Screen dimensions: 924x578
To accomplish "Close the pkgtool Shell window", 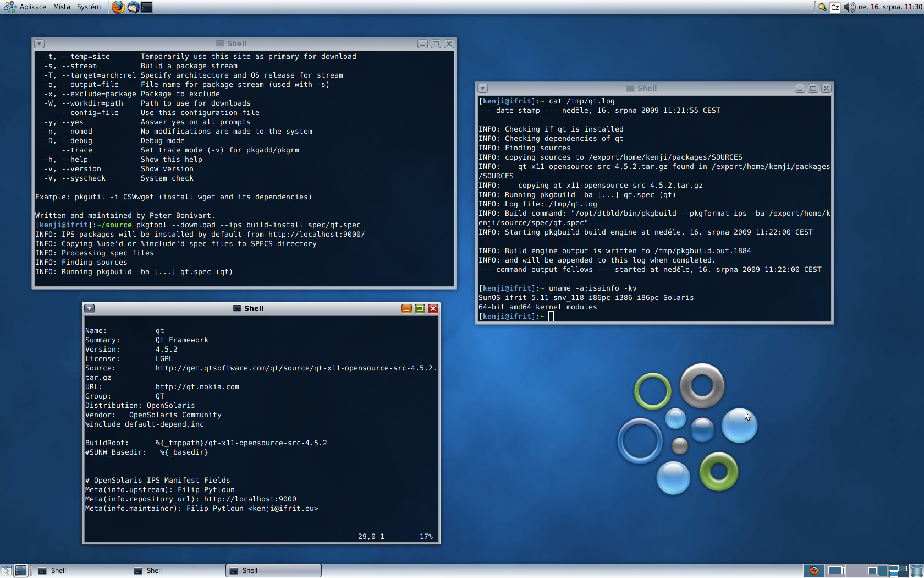I will click(449, 44).
